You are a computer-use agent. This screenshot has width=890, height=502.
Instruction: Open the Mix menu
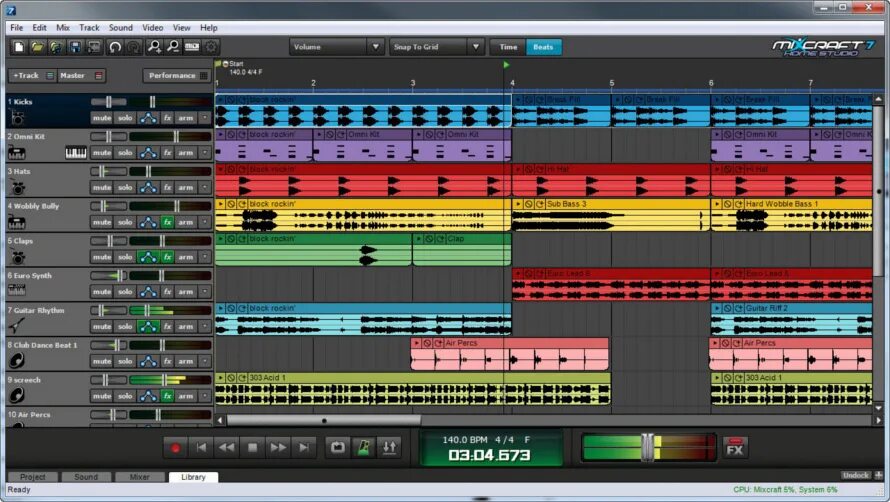click(x=62, y=27)
